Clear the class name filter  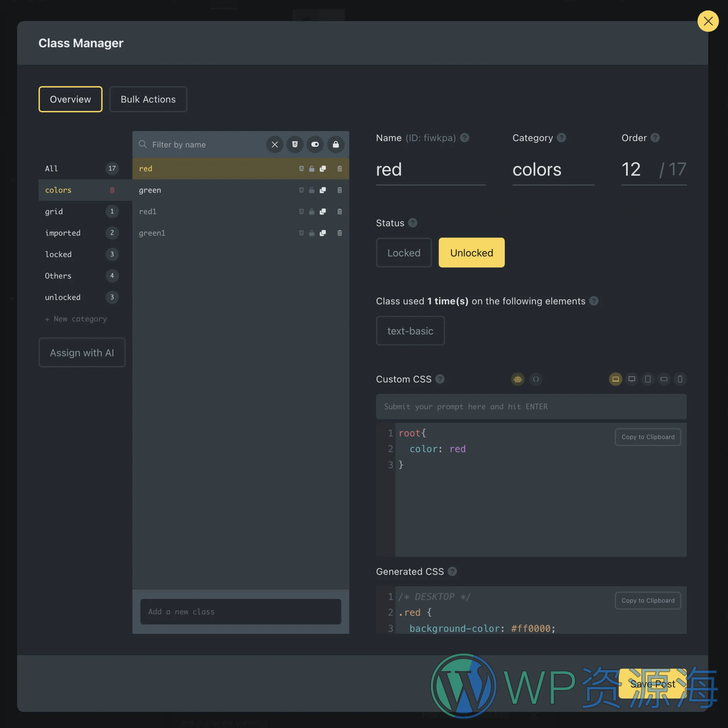(x=275, y=144)
